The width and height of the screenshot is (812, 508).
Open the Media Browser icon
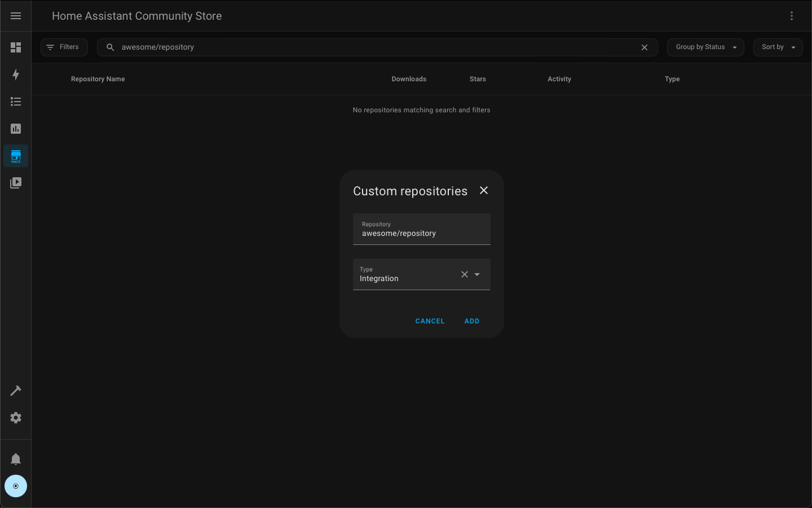click(15, 182)
